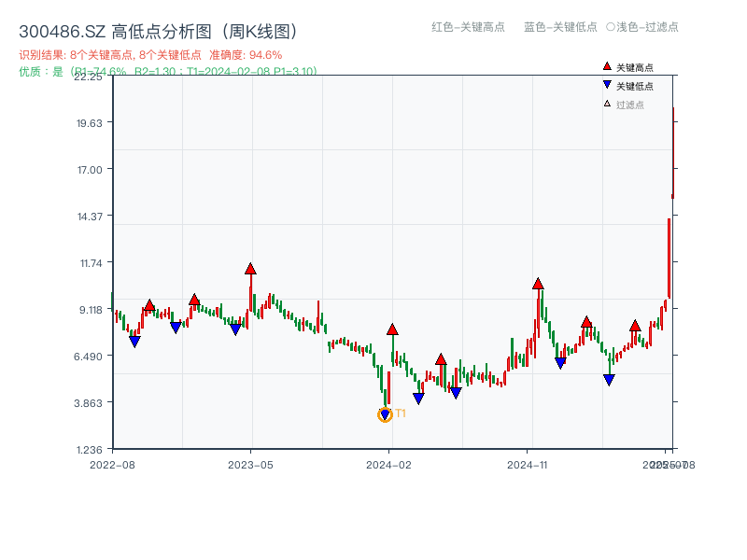Click the green 优质 result line
The width and height of the screenshot is (747, 560).
tap(168, 72)
